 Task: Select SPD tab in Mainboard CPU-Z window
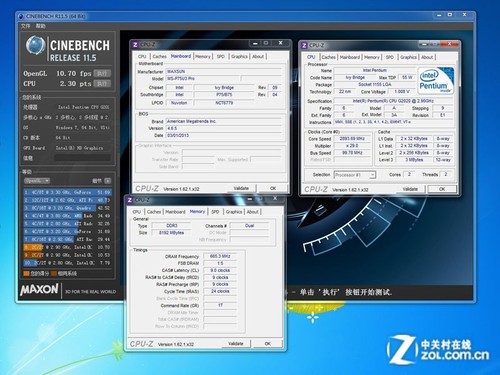point(221,56)
